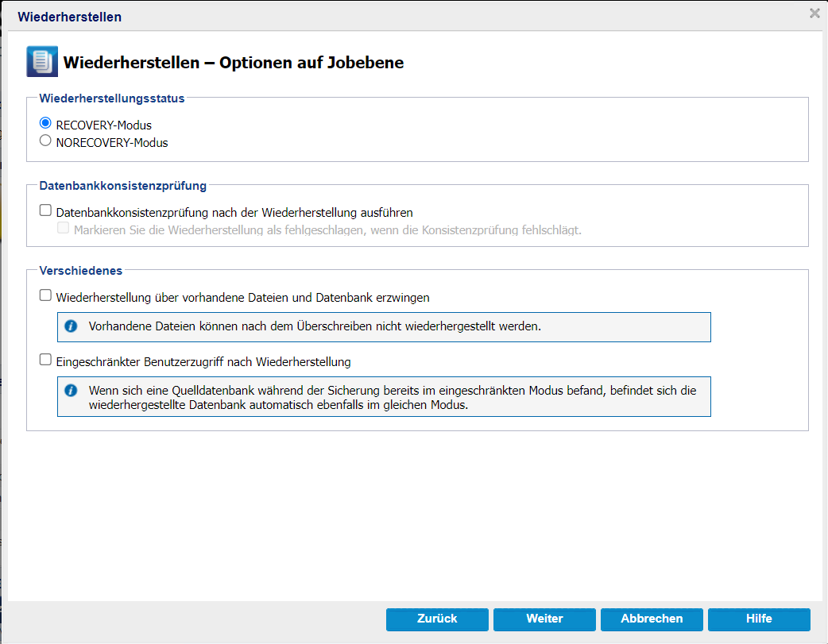828x644 pixels.
Task: Tick the 'Markieren Sie die Wiederherstellung als fehlgeschlagen' checkbox
Action: 64,229
